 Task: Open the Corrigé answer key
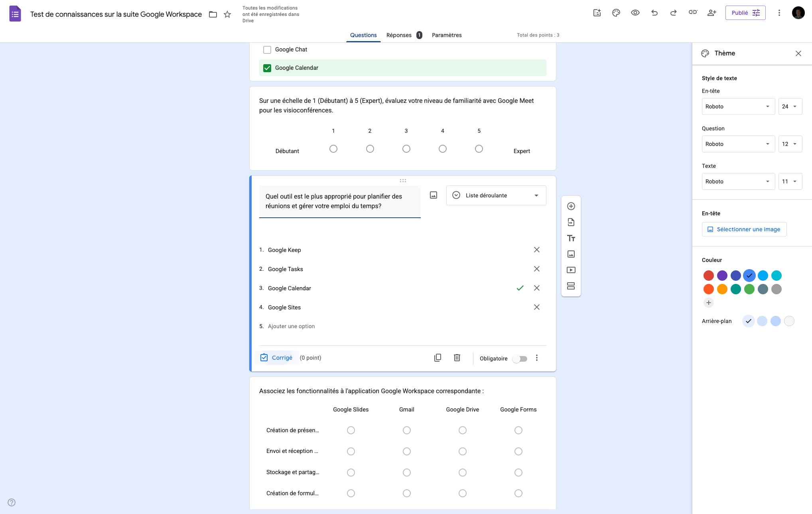[276, 358]
